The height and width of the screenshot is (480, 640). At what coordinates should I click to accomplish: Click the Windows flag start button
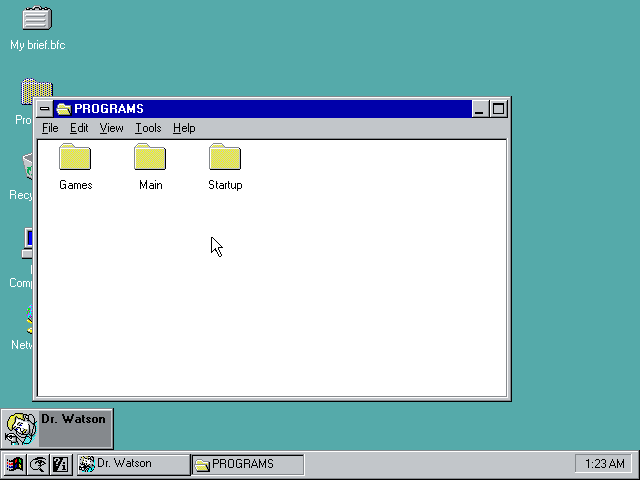click(15, 464)
